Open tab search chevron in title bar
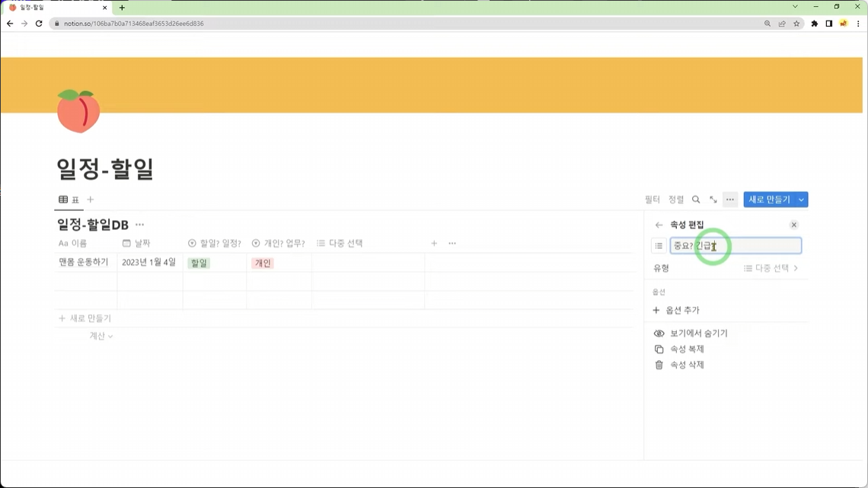Image resolution: width=868 pixels, height=488 pixels. coord(795,7)
